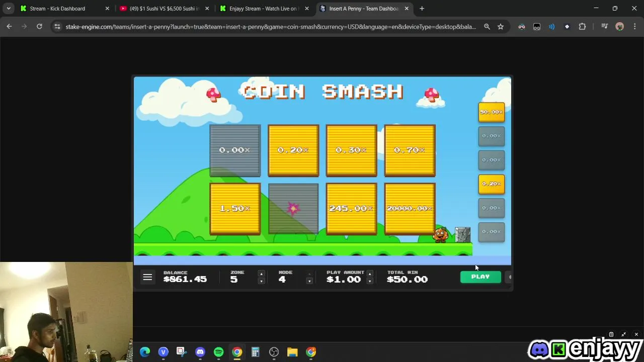The width and height of the screenshot is (644, 362).
Task: Select the 0.30x yellow game tile
Action: 351,150
